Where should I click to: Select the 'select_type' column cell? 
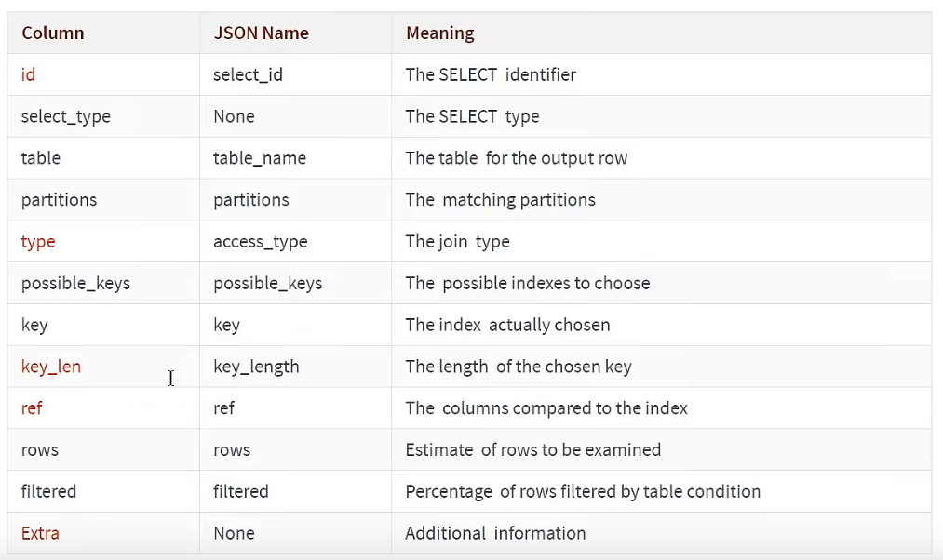click(66, 116)
